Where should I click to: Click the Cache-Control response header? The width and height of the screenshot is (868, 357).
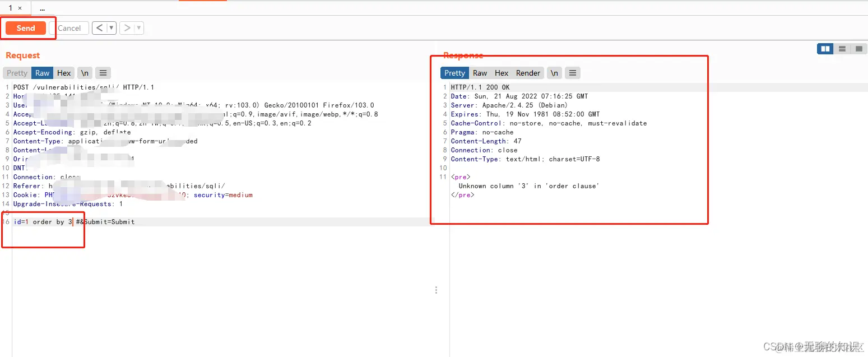[x=549, y=123]
